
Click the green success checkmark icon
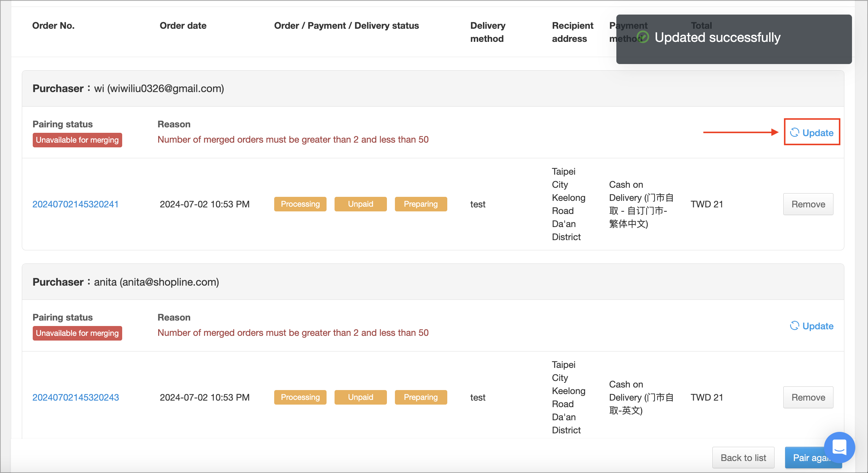[643, 37]
